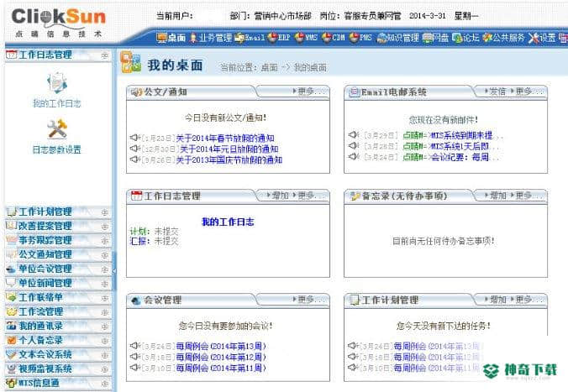This screenshot has height=392, width=568.
Task: Switch to WMS module
Action: click(x=306, y=37)
